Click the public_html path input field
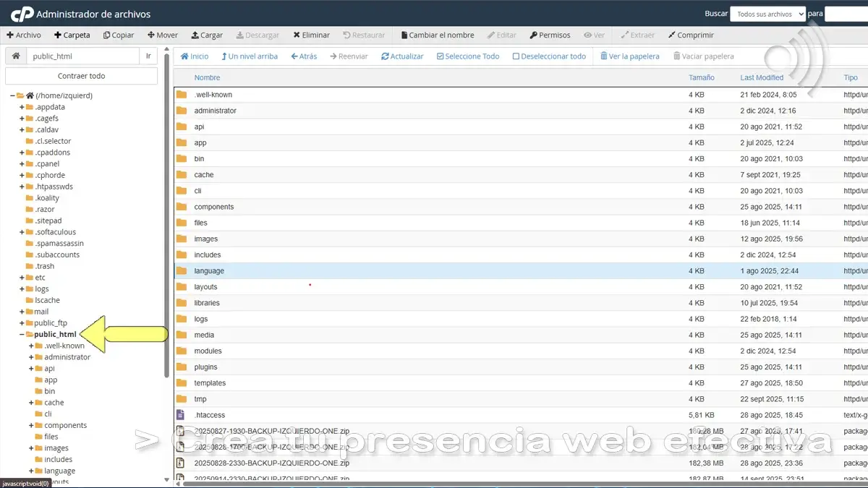 coord(82,56)
